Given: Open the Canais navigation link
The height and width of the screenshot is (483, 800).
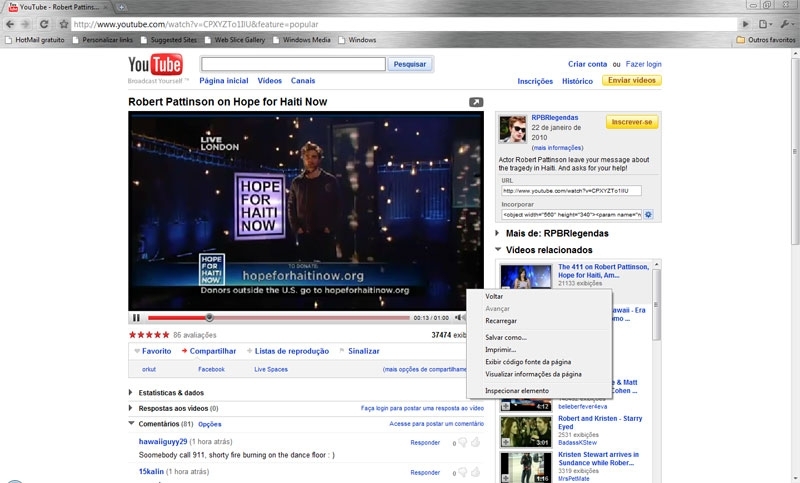Looking at the screenshot, I should [x=303, y=81].
